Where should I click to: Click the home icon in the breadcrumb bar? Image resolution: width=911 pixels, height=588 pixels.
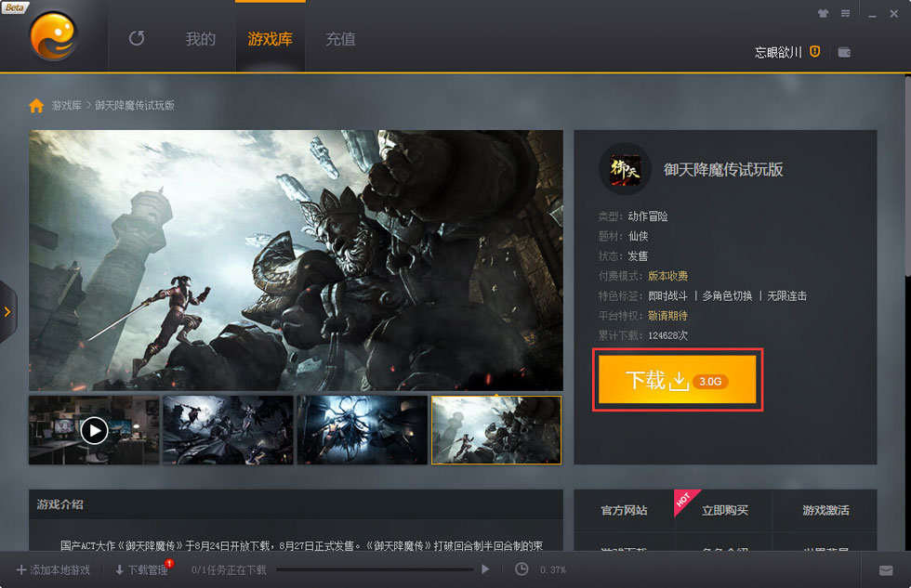35,106
